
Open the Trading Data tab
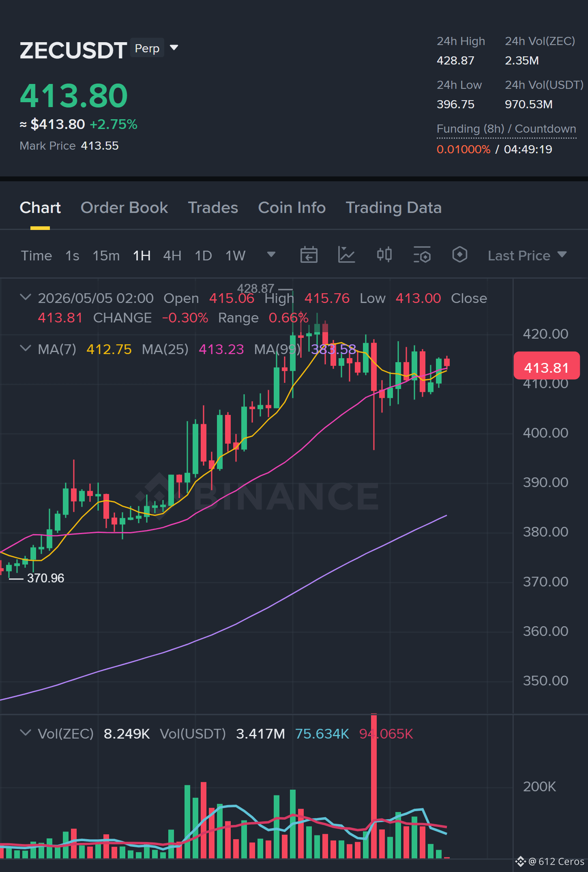(x=393, y=208)
